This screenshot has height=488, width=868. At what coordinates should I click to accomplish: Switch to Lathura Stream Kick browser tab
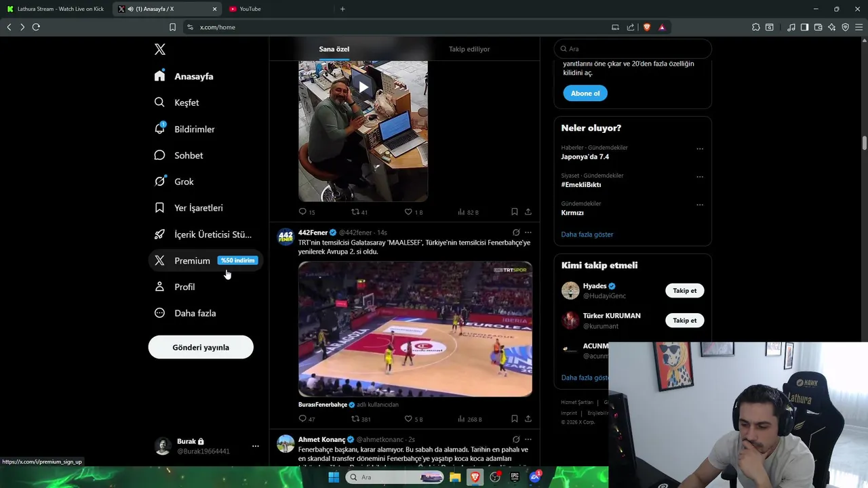(x=56, y=9)
